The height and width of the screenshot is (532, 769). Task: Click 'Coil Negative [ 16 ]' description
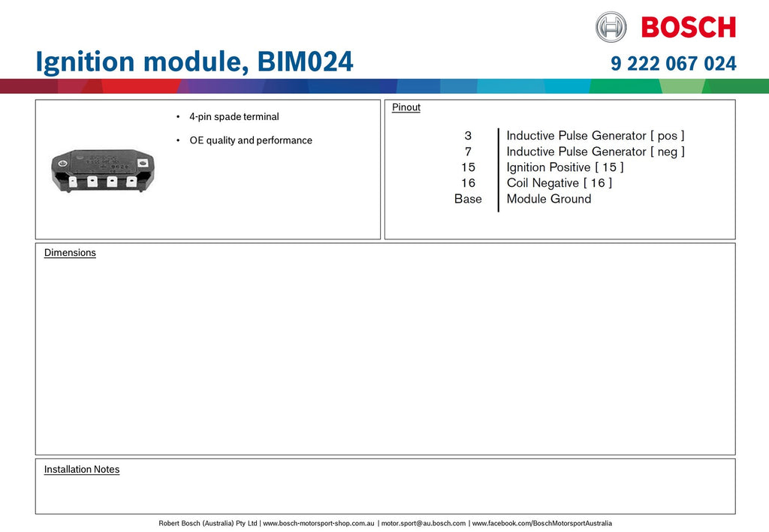[559, 183]
